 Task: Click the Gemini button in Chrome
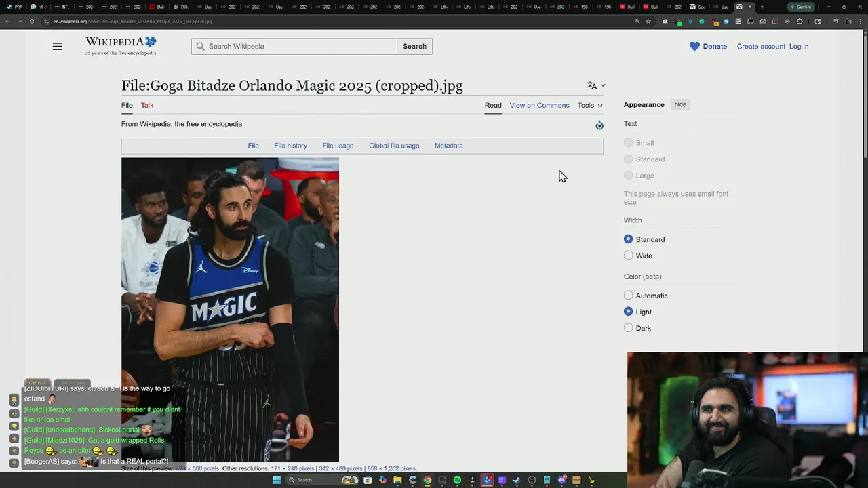pos(801,7)
